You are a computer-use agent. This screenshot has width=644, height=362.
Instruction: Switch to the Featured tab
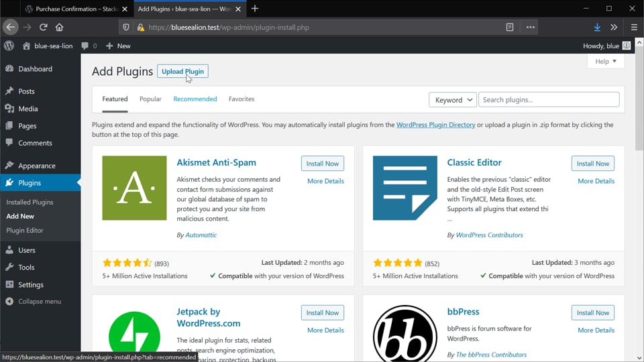(x=115, y=99)
